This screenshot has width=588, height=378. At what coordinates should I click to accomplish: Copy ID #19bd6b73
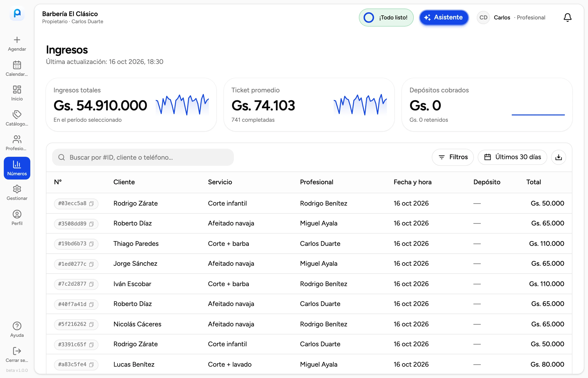coord(91,244)
